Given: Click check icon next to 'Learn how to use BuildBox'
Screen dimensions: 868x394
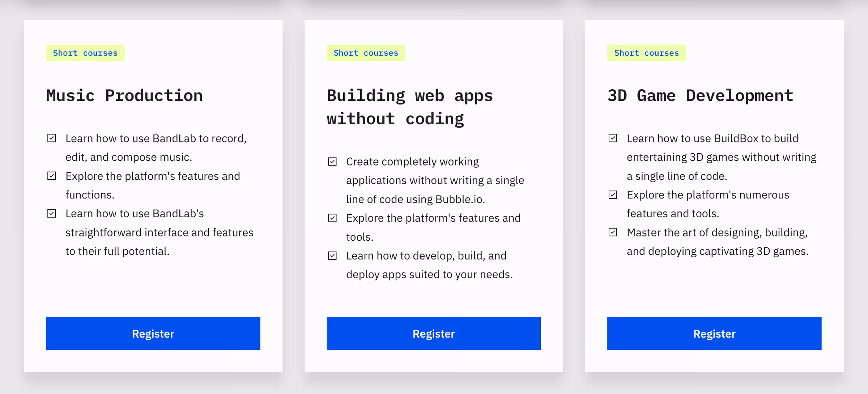Looking at the screenshot, I should coord(613,138).
